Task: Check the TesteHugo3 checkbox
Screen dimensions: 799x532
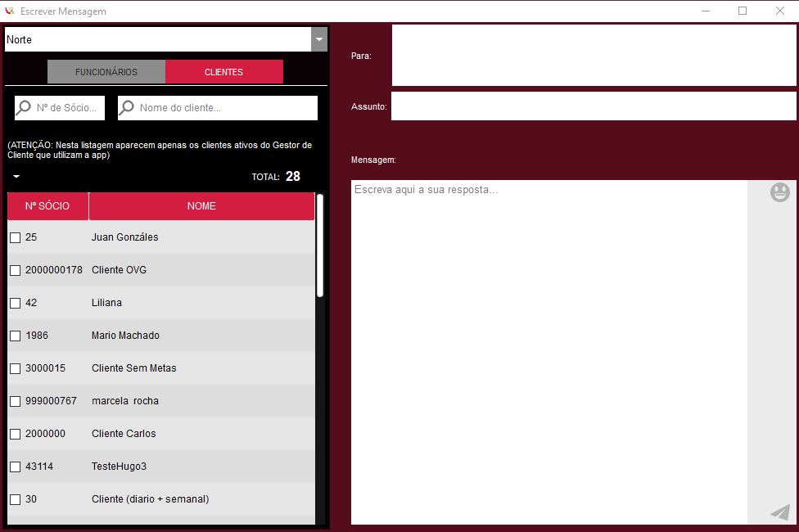Action: tap(16, 467)
